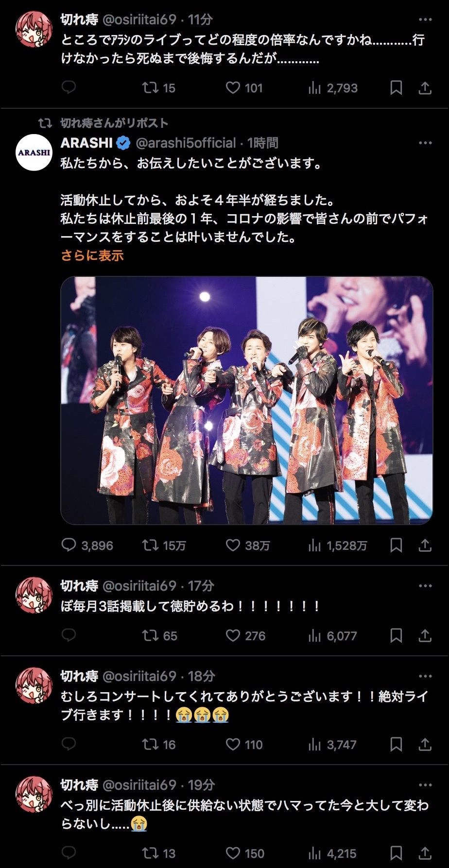
Task: Repost the tweet with 15 reposts
Action: click(x=150, y=88)
